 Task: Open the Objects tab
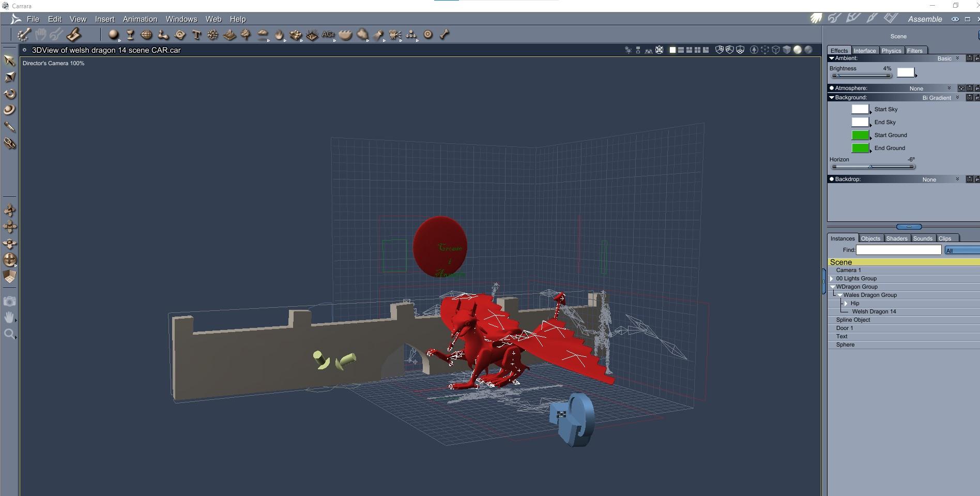(x=870, y=238)
